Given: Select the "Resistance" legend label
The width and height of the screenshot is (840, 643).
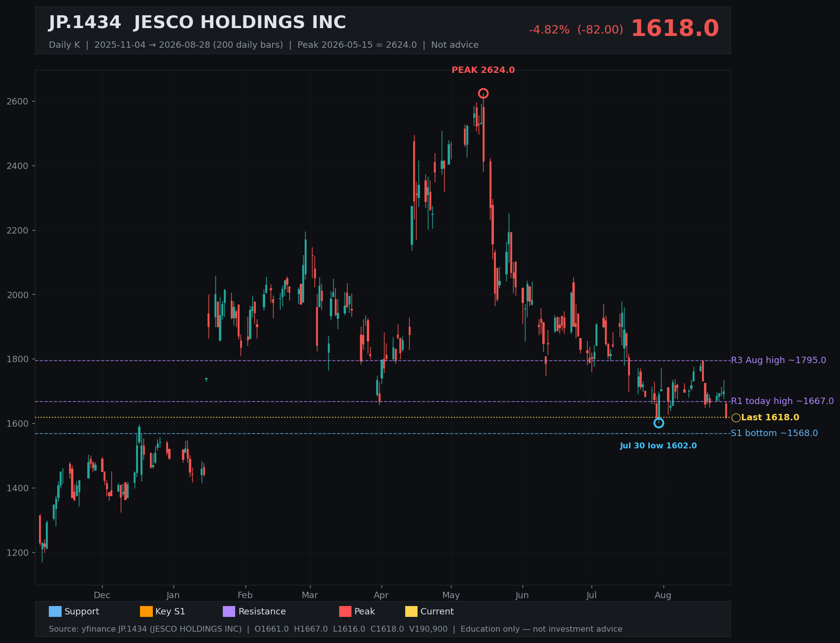Looking at the screenshot, I should pyautogui.click(x=262, y=611).
